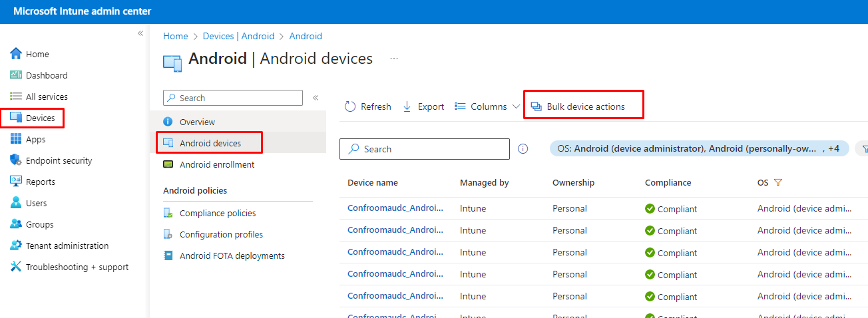Click the device list search box
Image resolution: width=868 pixels, height=318 pixels.
[x=425, y=149]
